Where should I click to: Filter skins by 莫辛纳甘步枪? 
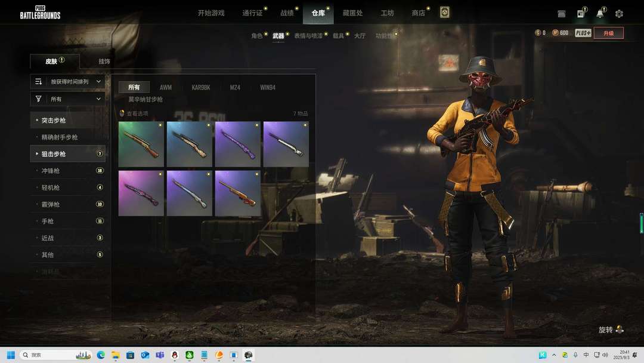(x=145, y=99)
